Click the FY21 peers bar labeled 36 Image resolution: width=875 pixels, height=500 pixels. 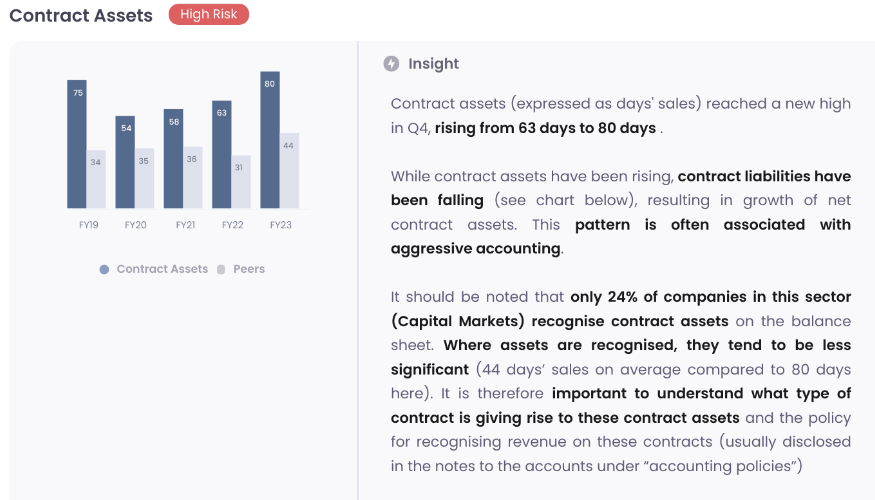point(193,177)
